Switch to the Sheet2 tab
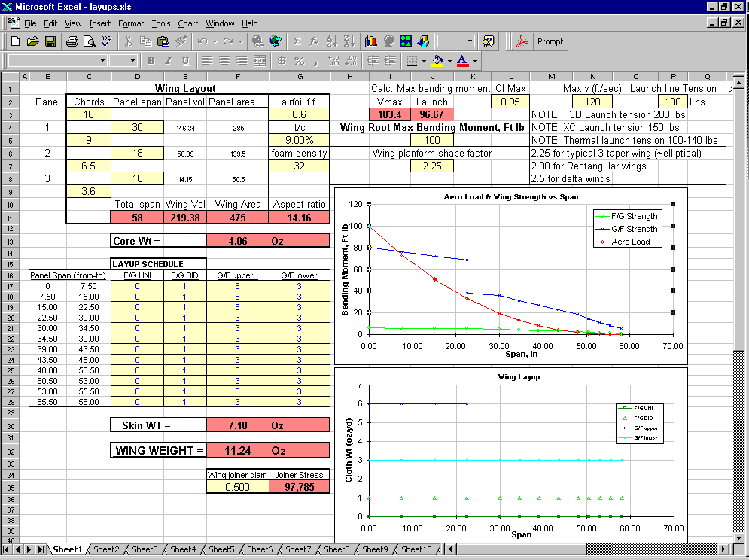Screen dimensions: 749x560 106,549
